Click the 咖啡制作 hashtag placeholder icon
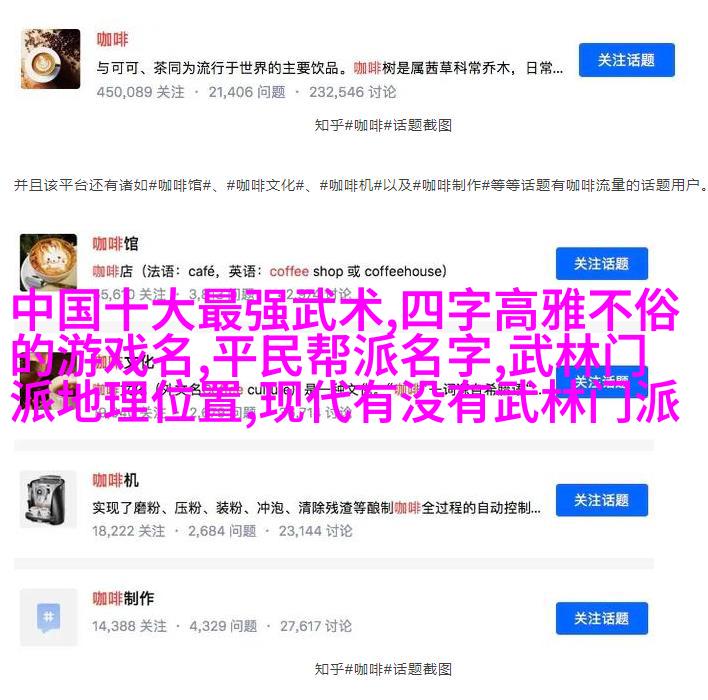Screen dimensions: 708x700 point(48,617)
